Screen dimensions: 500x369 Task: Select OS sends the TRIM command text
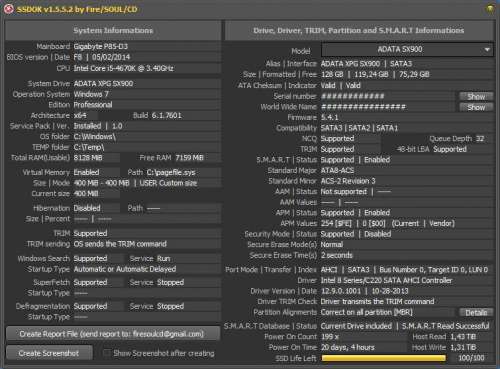pyautogui.click(x=120, y=244)
